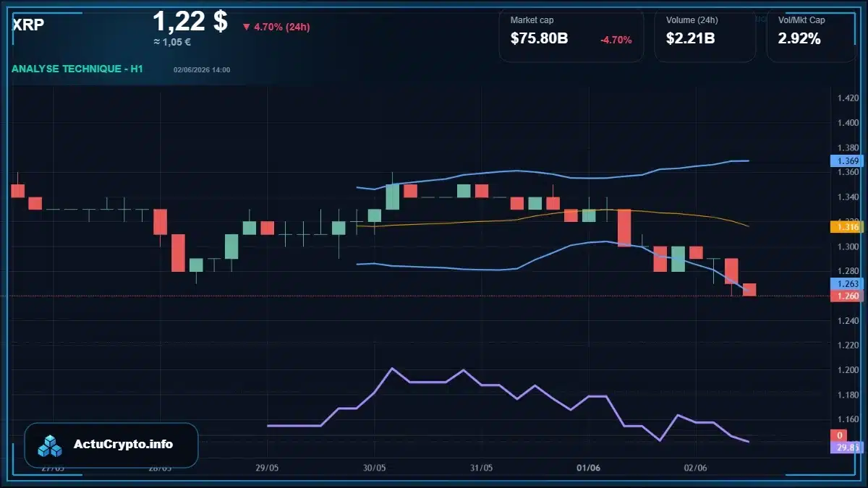
Task: Click the 1.300 price axis label
Action: (x=848, y=247)
